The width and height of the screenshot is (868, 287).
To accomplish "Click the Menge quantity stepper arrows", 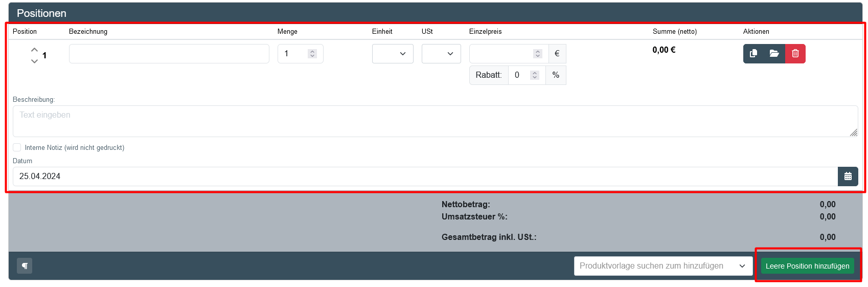I will pos(312,54).
